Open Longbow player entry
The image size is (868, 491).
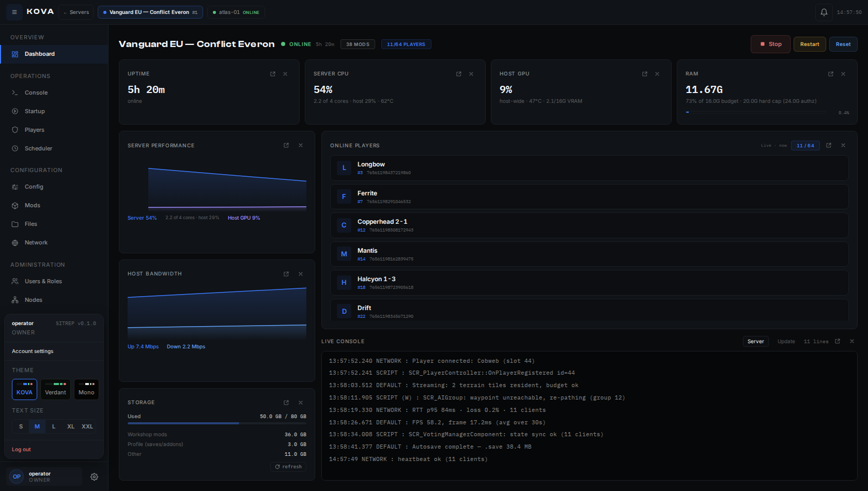click(x=589, y=168)
